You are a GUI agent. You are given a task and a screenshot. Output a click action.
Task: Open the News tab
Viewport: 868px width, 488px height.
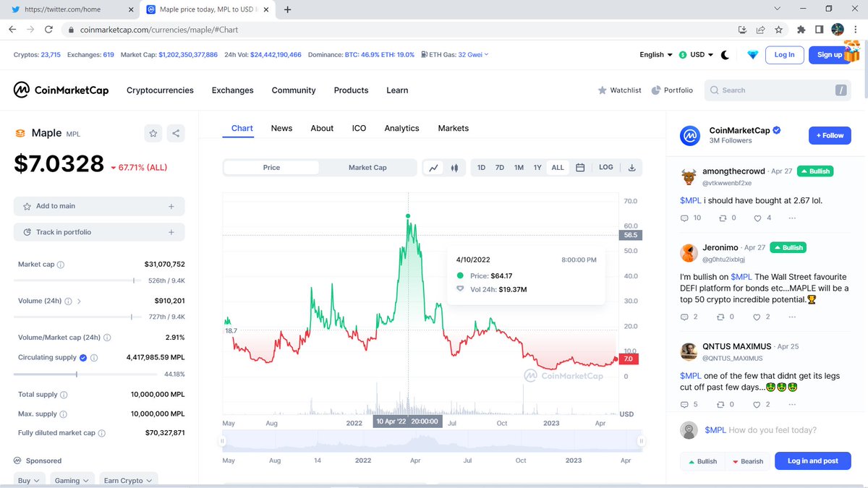281,128
